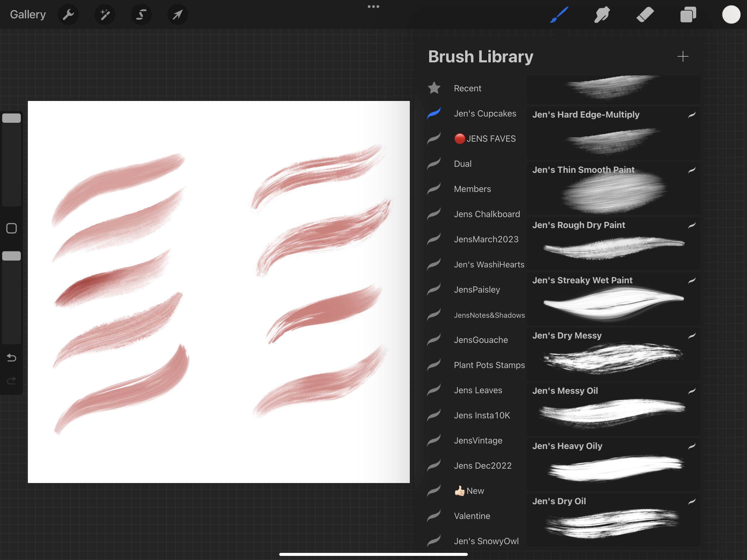Open the Gallery

coord(28,14)
